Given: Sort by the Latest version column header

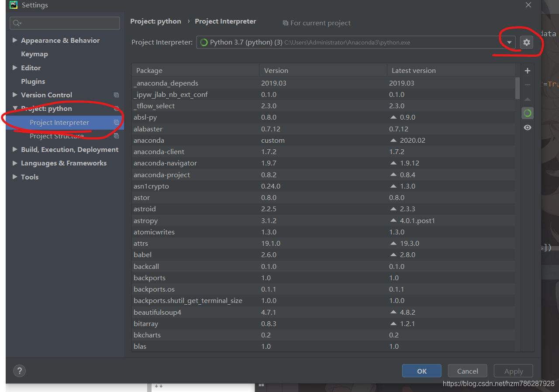Looking at the screenshot, I should click(x=452, y=71).
